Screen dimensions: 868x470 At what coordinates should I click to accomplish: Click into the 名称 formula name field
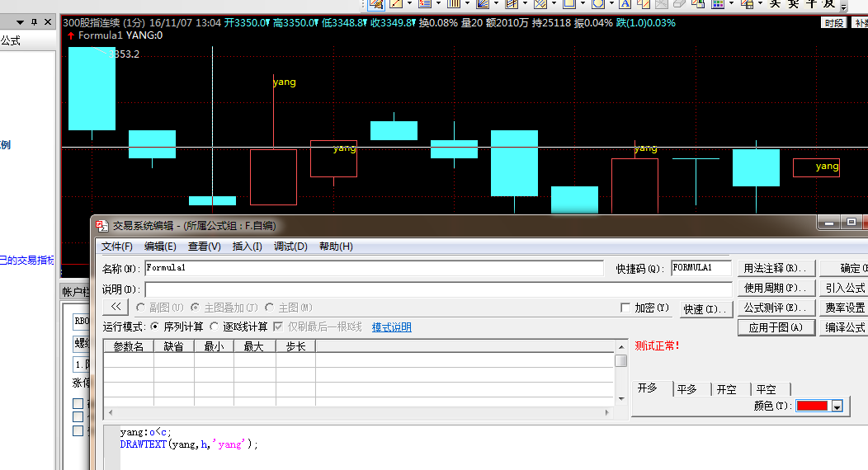coord(373,268)
